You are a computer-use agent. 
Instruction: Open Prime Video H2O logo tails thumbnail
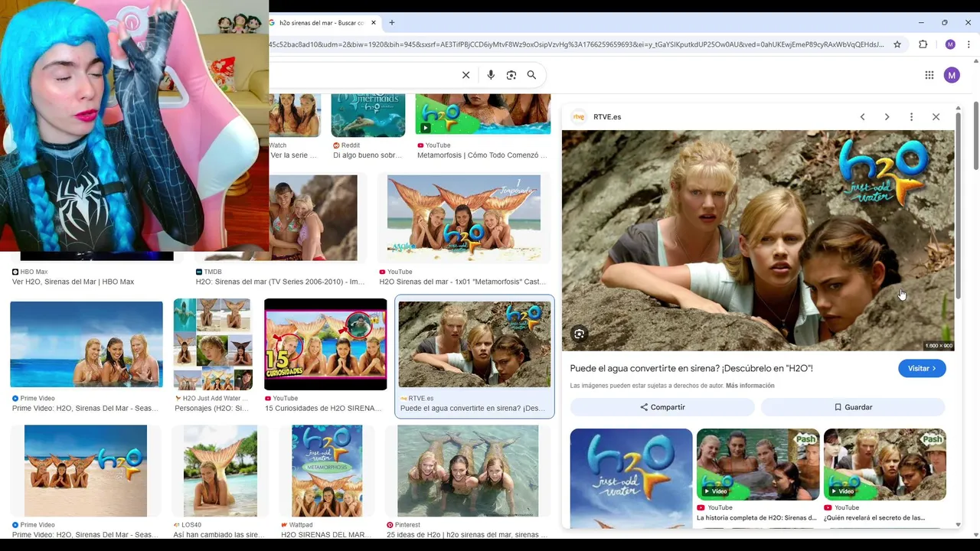(x=86, y=471)
